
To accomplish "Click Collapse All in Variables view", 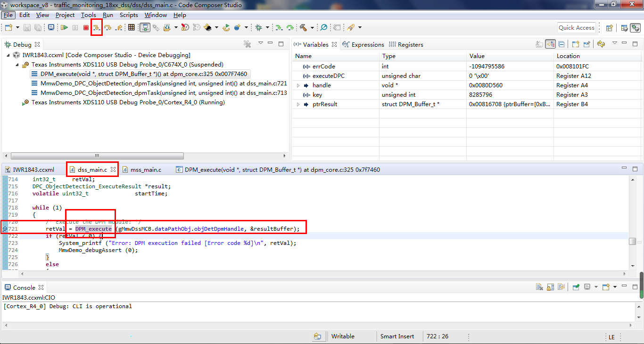I will (x=561, y=44).
